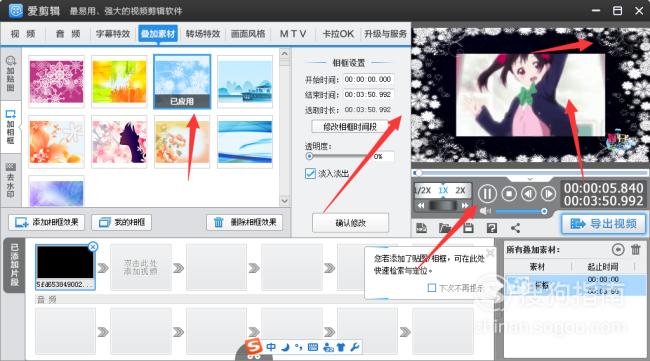Click 修改相框时间段 button
The width and height of the screenshot is (650, 361).
350,127
